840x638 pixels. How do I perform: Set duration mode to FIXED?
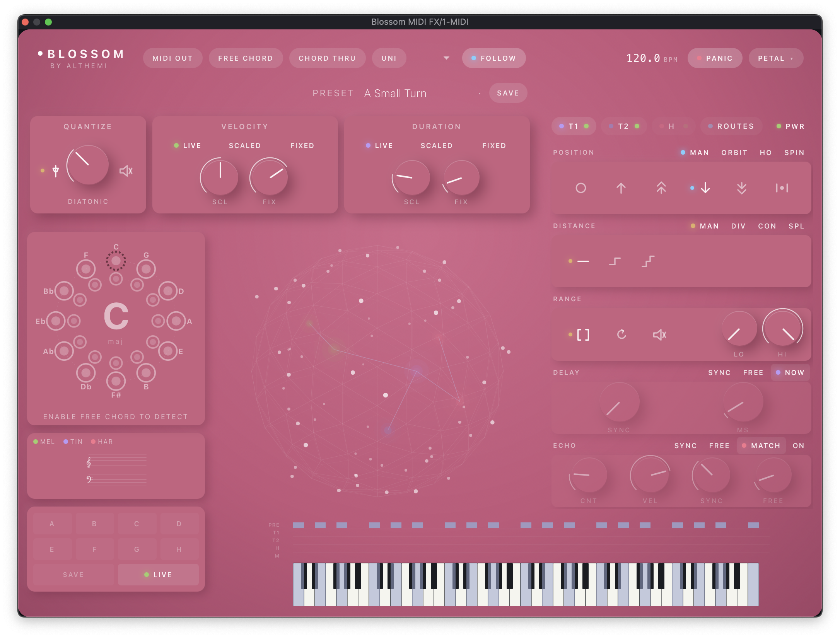(x=494, y=146)
